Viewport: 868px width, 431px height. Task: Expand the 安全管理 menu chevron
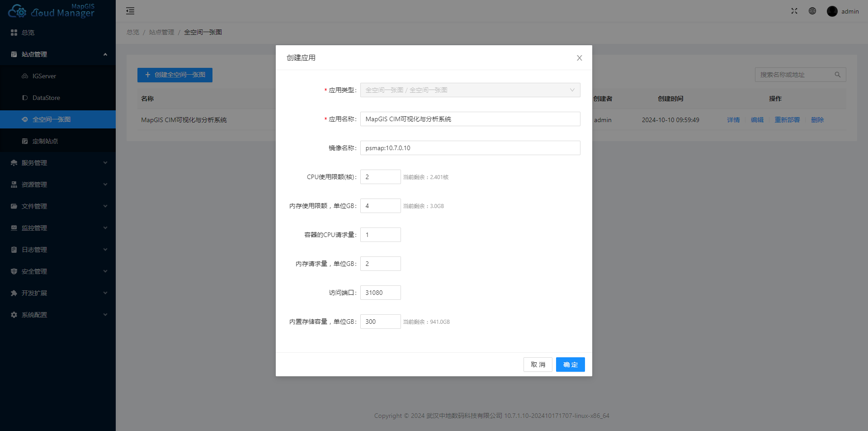pyautogui.click(x=105, y=271)
